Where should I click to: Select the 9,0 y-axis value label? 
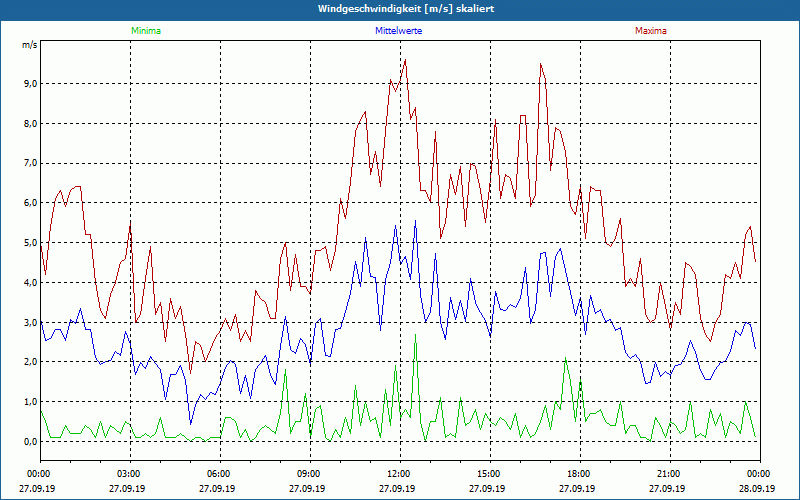tap(29, 84)
